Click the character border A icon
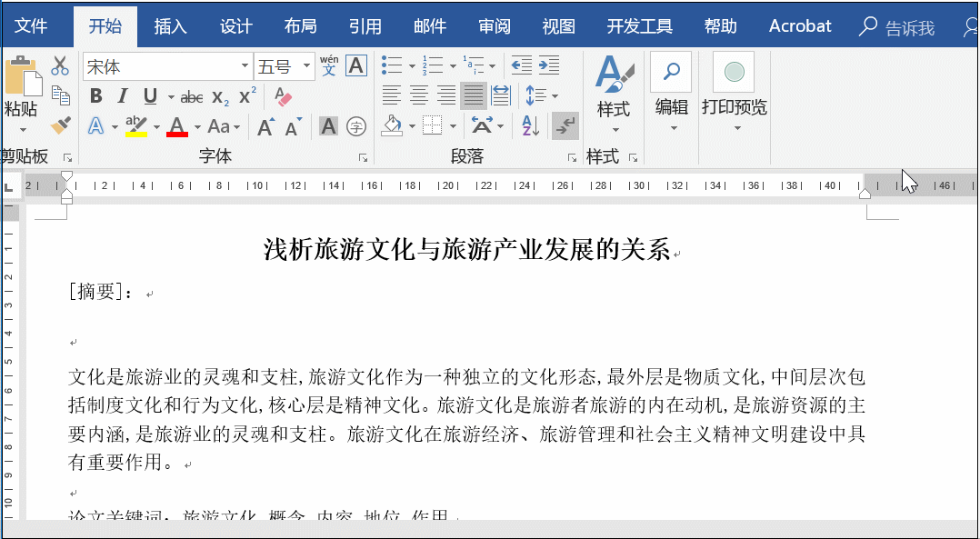 pyautogui.click(x=356, y=65)
